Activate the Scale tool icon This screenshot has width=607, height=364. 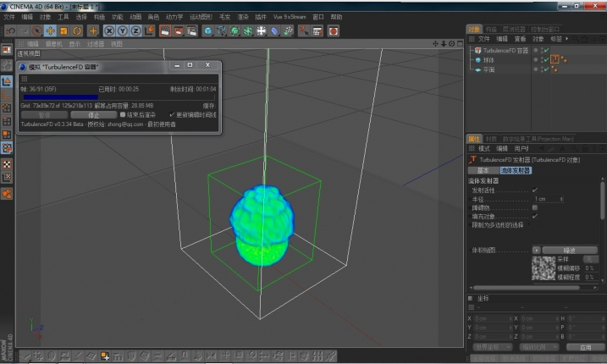[x=63, y=31]
